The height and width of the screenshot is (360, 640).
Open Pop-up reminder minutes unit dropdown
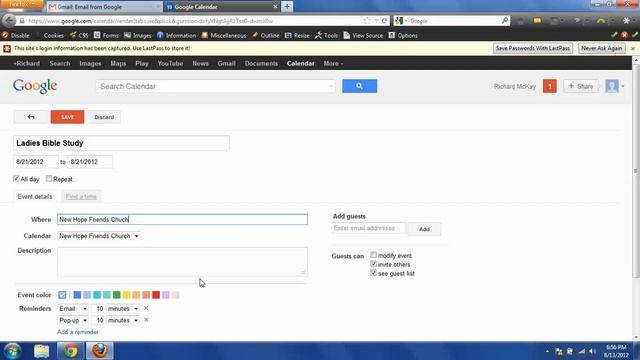coord(123,320)
